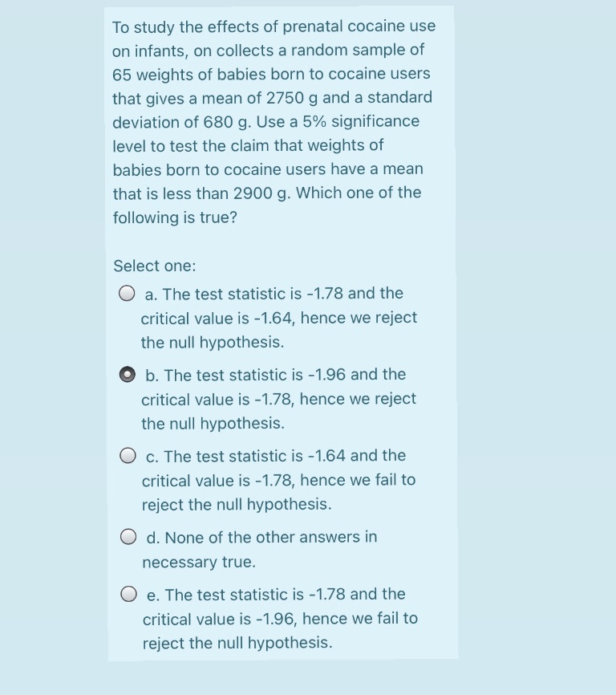Click the question paragraph text

[273, 120]
